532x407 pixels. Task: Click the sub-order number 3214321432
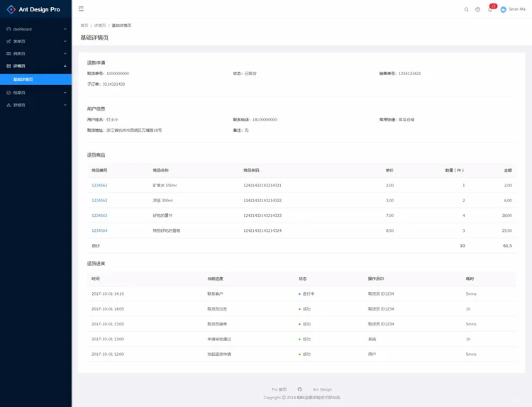pos(113,84)
